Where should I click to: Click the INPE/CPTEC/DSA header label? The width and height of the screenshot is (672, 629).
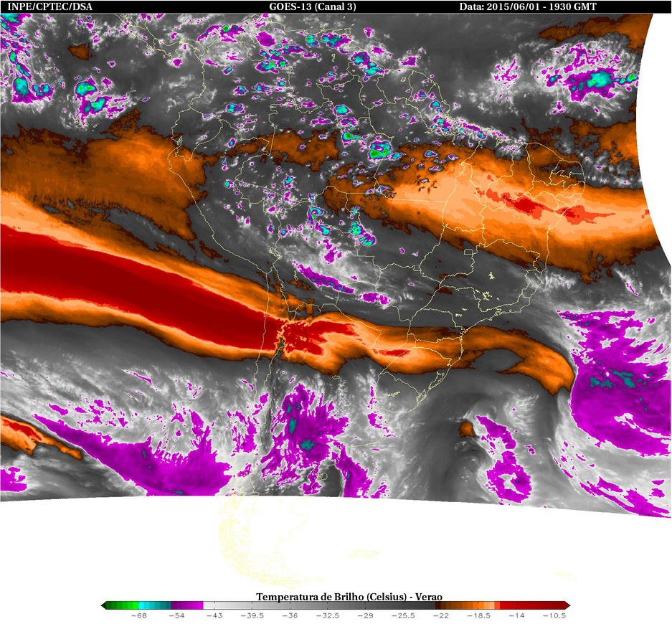coord(49,6)
